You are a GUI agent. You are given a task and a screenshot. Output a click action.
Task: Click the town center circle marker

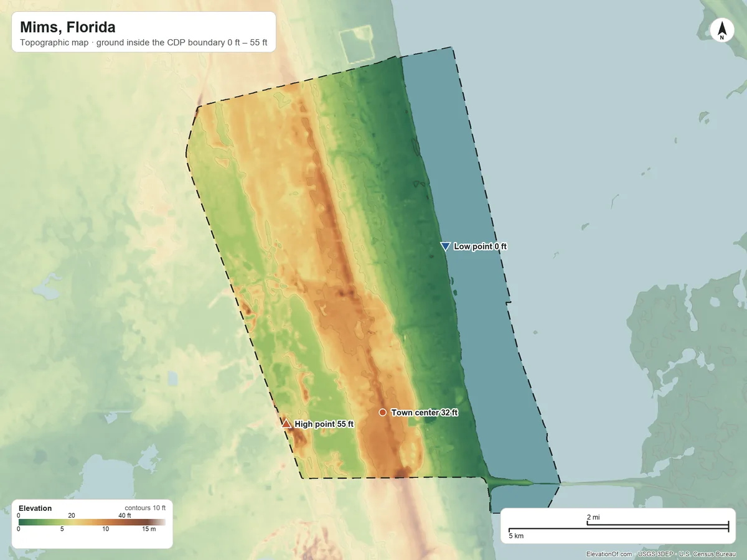coord(383,413)
